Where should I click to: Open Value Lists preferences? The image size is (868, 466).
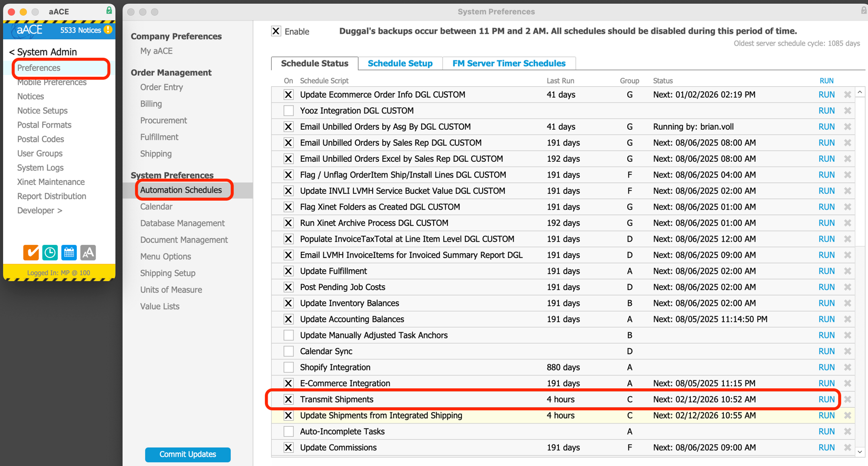[x=160, y=306]
